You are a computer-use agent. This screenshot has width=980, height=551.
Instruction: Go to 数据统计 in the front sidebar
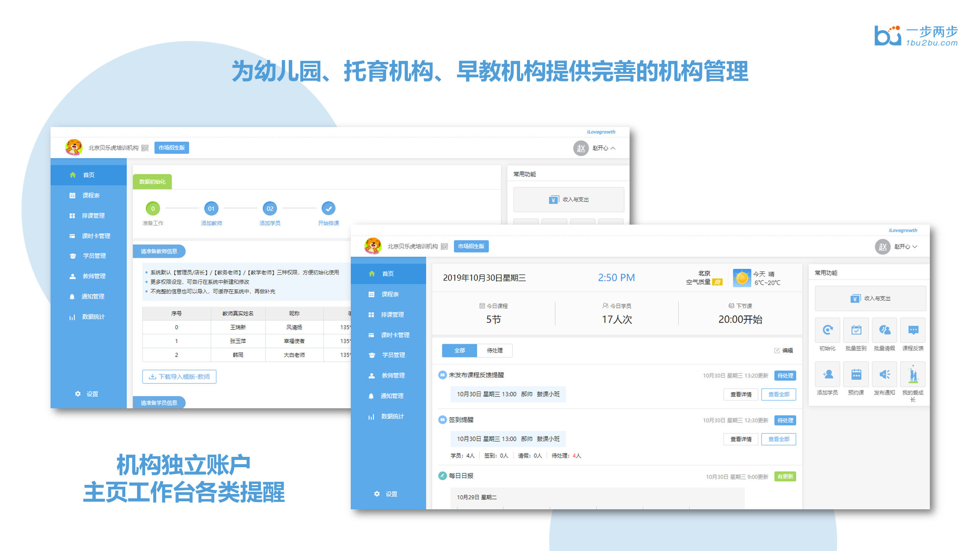(392, 416)
